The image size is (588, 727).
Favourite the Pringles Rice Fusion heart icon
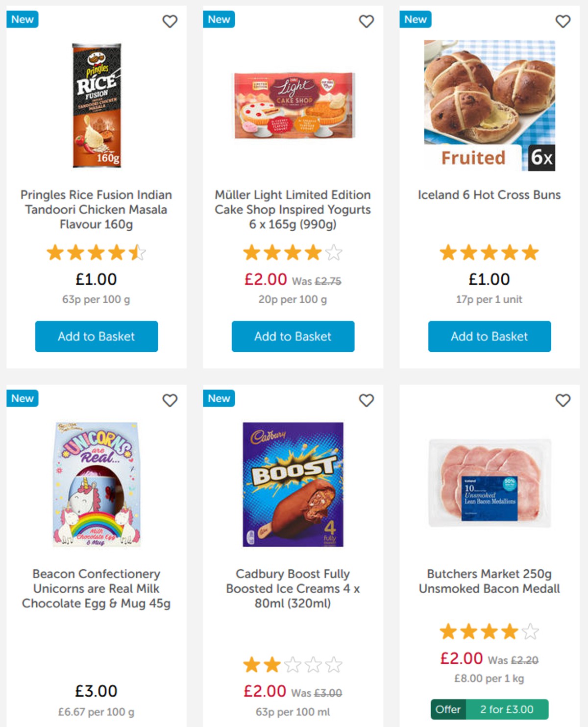click(x=170, y=22)
